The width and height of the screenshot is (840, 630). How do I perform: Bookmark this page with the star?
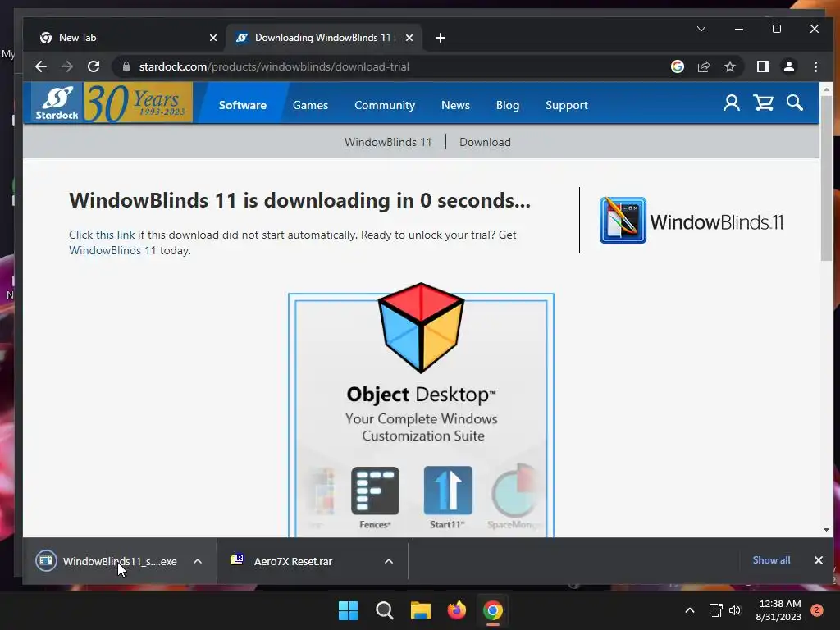pyautogui.click(x=729, y=66)
